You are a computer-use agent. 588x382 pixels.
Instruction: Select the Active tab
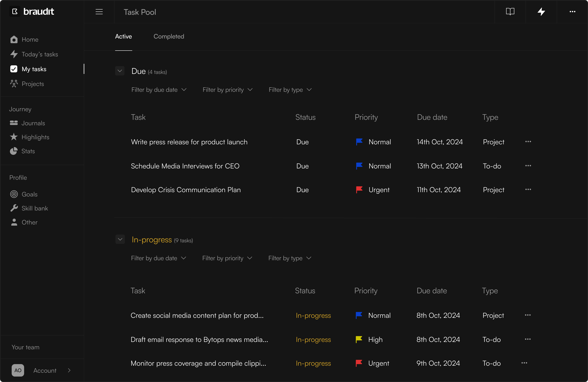(123, 37)
